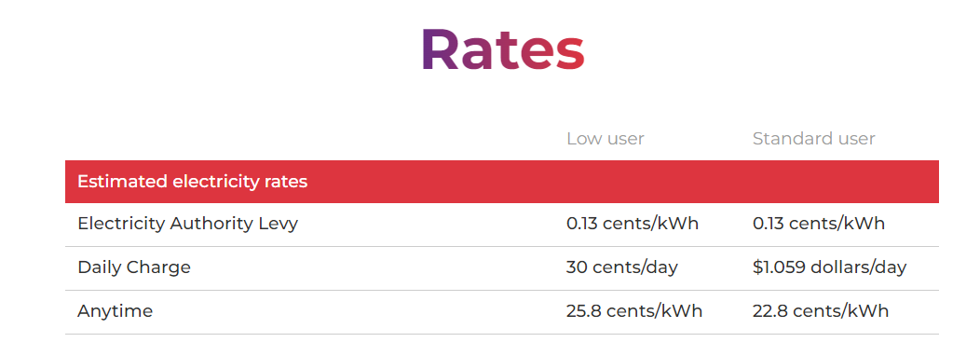Select standard user levy 0.13 cents/kWh value
The height and width of the screenshot is (342, 980).
[818, 224]
